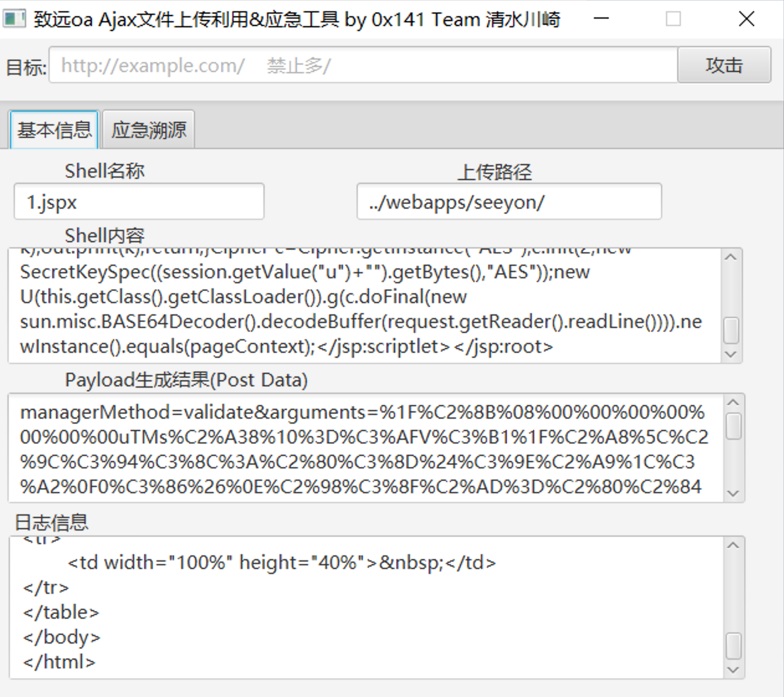
Task: Click the up arrow of 日志信息 scrollbar
Action: (x=734, y=545)
